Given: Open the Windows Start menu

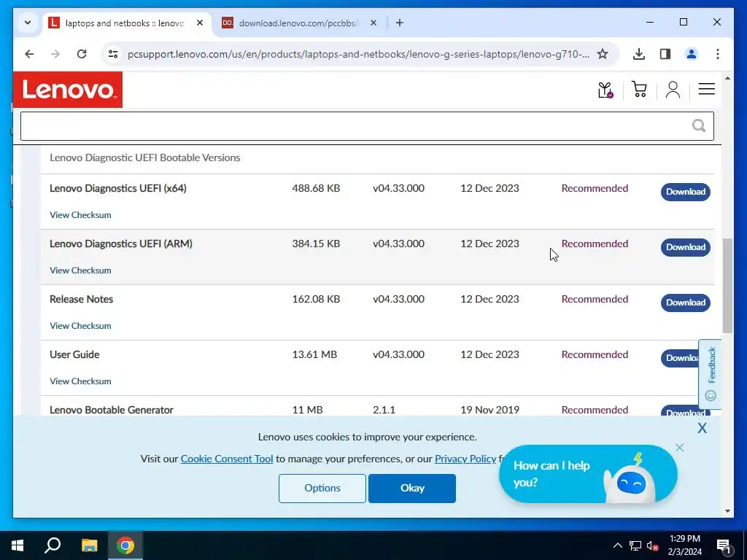Looking at the screenshot, I should tap(18, 545).
